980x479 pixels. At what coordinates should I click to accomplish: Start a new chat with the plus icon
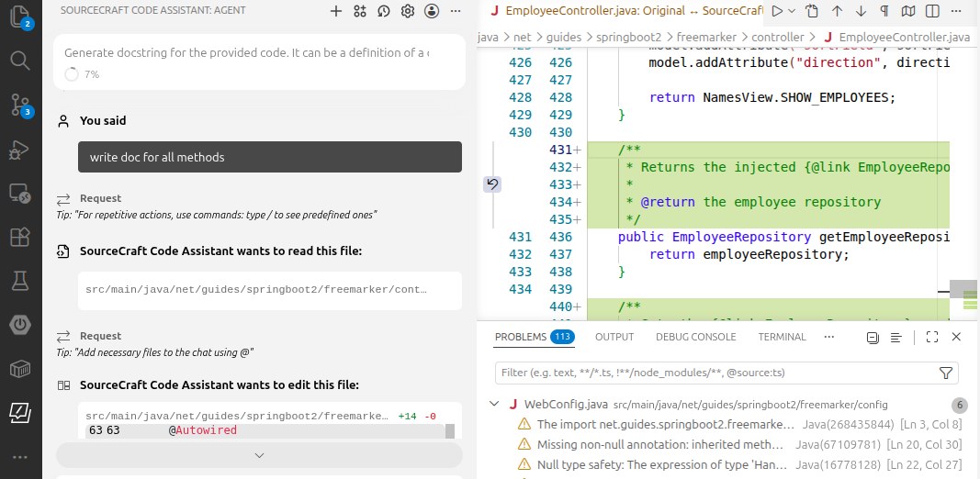coord(335,11)
